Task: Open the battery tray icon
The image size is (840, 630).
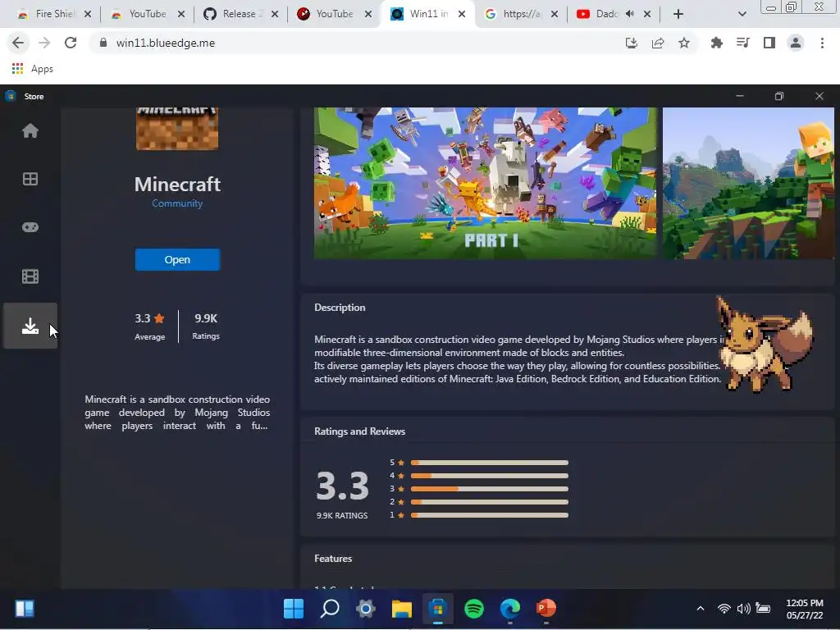Action: [763, 609]
